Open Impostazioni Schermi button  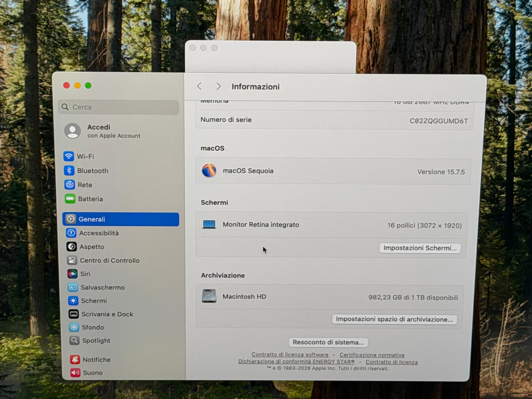[x=420, y=248]
